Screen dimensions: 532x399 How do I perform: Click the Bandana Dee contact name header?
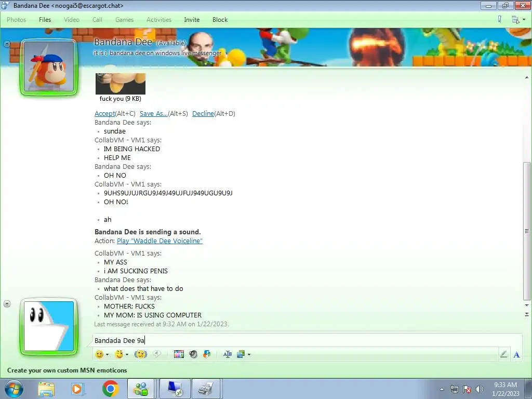pyautogui.click(x=123, y=42)
